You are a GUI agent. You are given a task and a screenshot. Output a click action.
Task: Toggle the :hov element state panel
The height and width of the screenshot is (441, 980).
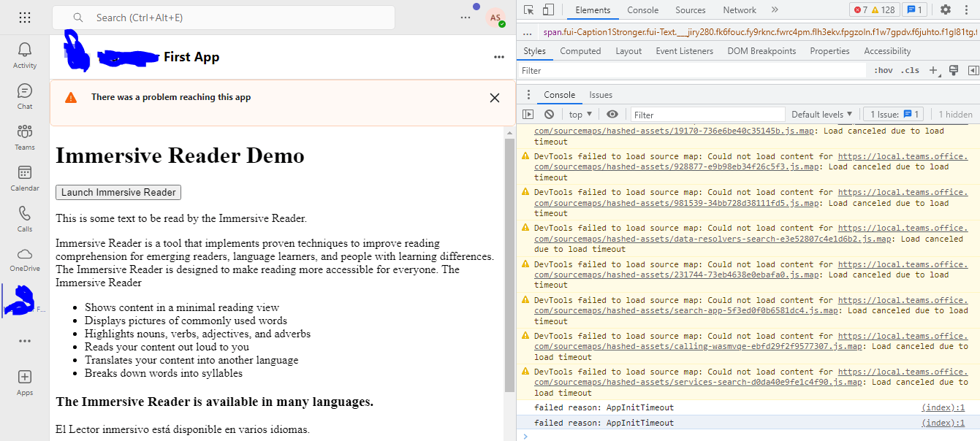point(884,71)
